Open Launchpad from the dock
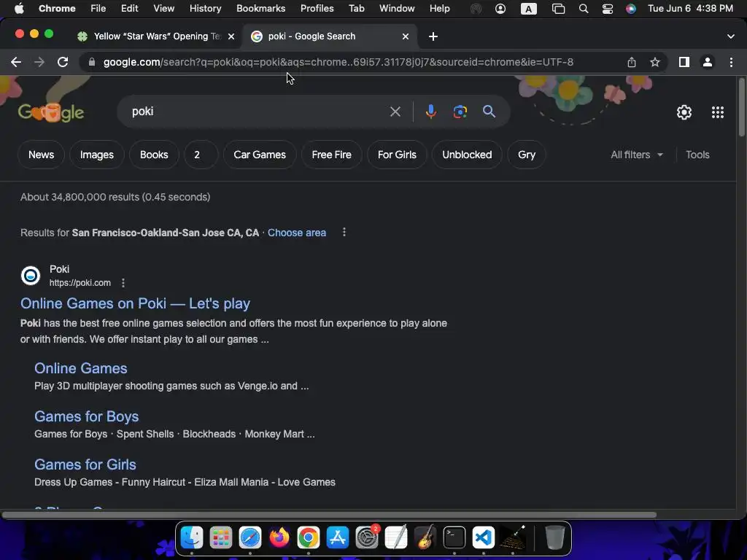747x560 pixels. [220, 537]
